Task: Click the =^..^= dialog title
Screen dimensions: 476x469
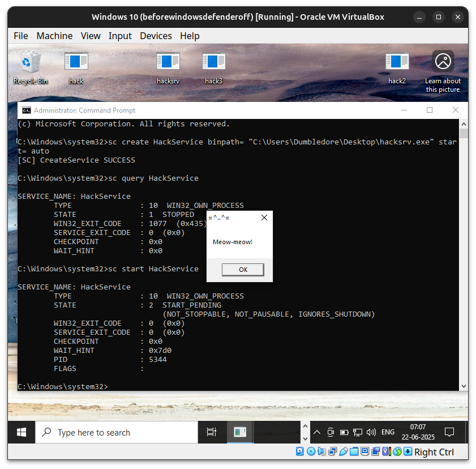Action: (219, 218)
